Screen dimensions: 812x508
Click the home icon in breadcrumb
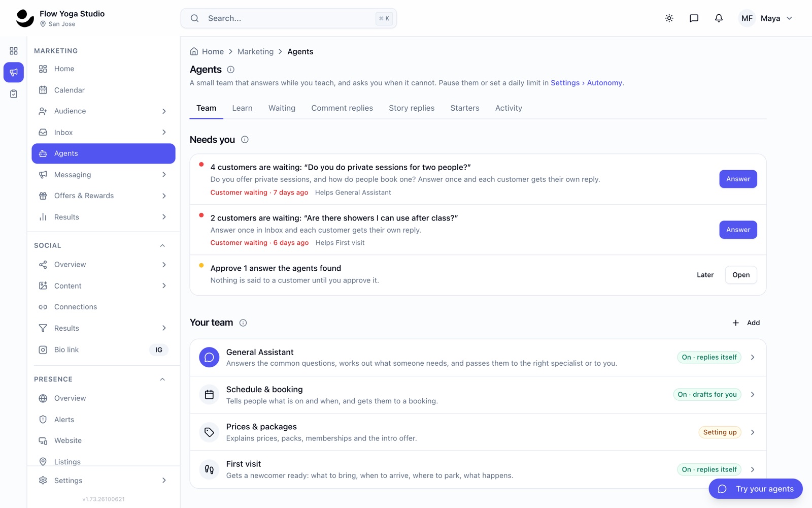(x=194, y=51)
